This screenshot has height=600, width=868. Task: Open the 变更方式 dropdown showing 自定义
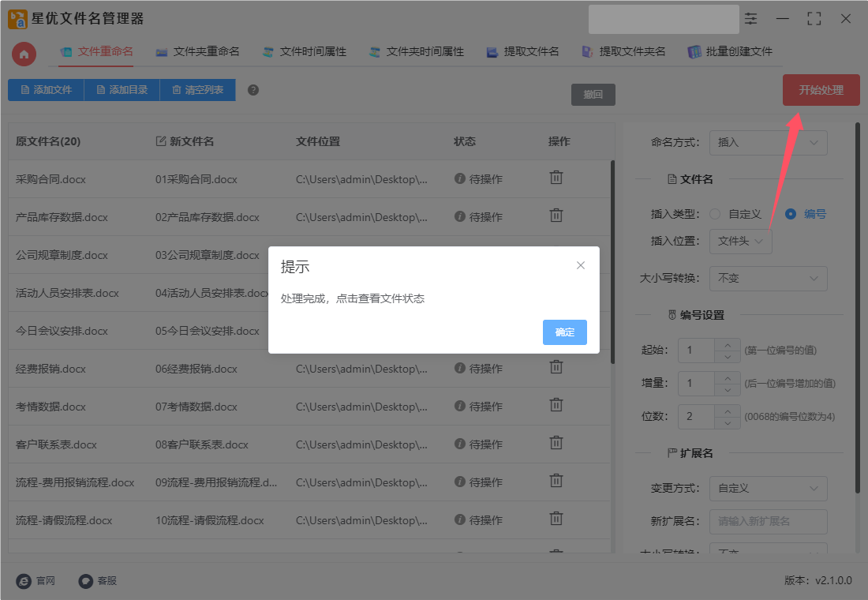pos(769,488)
